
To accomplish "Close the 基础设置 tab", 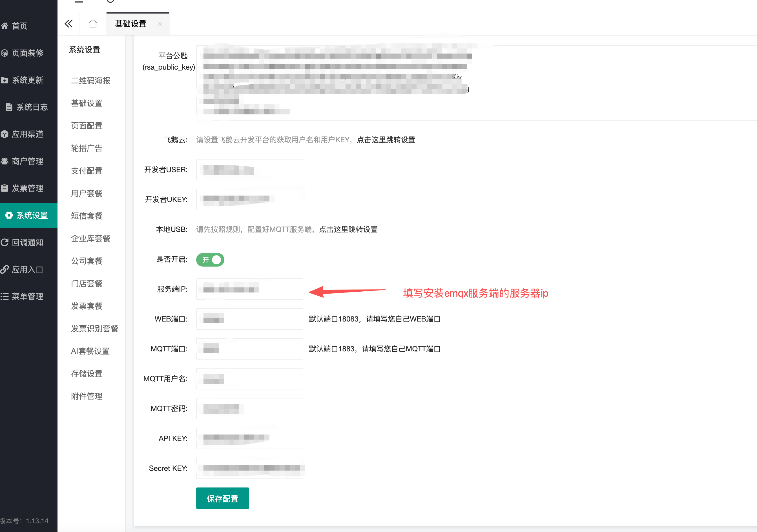I will (160, 24).
